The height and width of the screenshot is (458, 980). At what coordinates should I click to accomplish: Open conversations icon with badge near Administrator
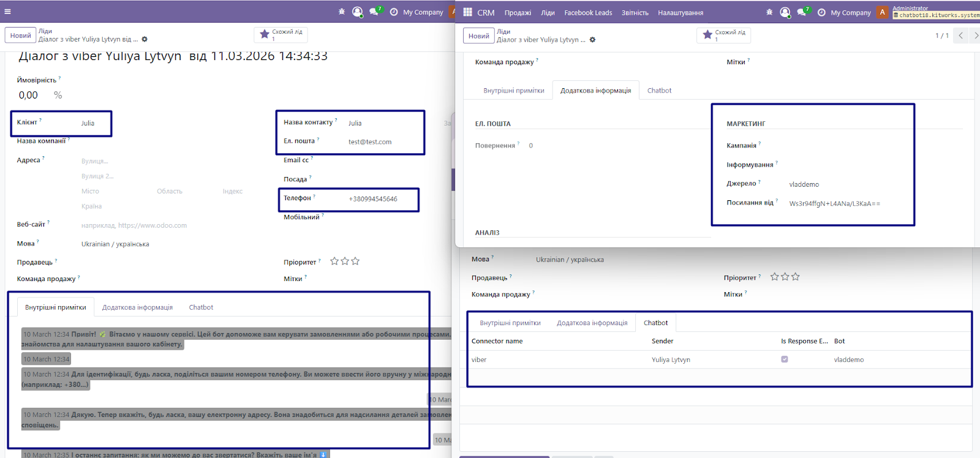tap(802, 12)
